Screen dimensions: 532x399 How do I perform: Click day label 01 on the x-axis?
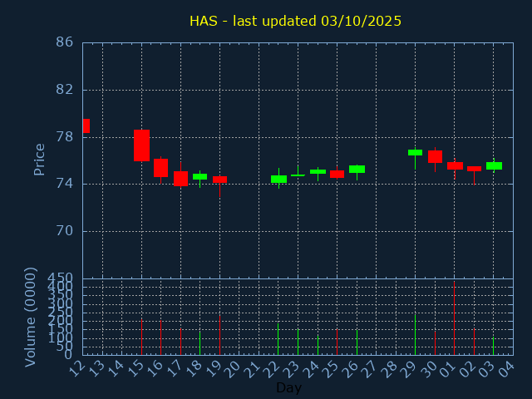point(448,369)
